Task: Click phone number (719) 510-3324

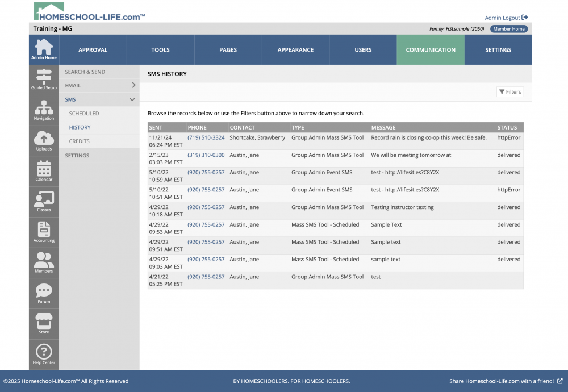Action: point(206,137)
